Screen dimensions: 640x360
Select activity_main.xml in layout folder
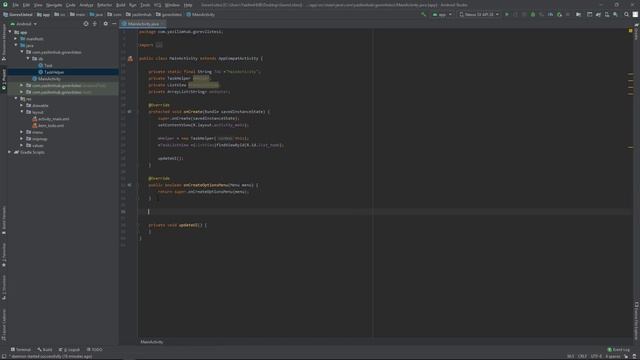point(51,119)
